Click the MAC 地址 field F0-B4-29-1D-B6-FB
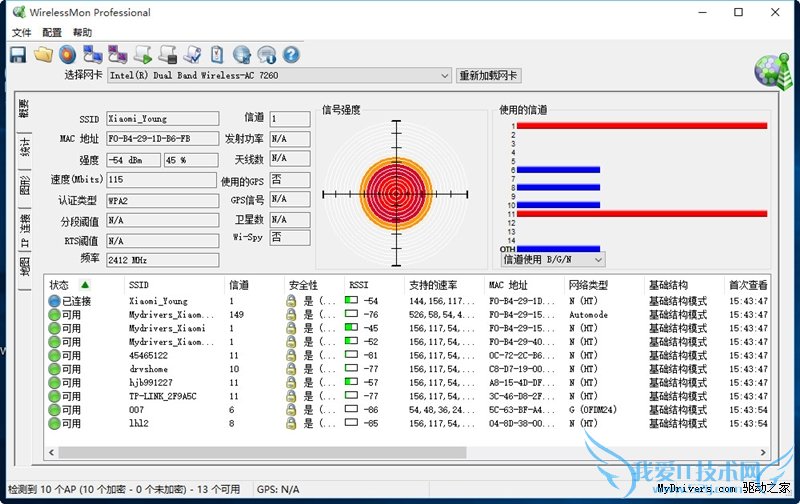 [163, 139]
